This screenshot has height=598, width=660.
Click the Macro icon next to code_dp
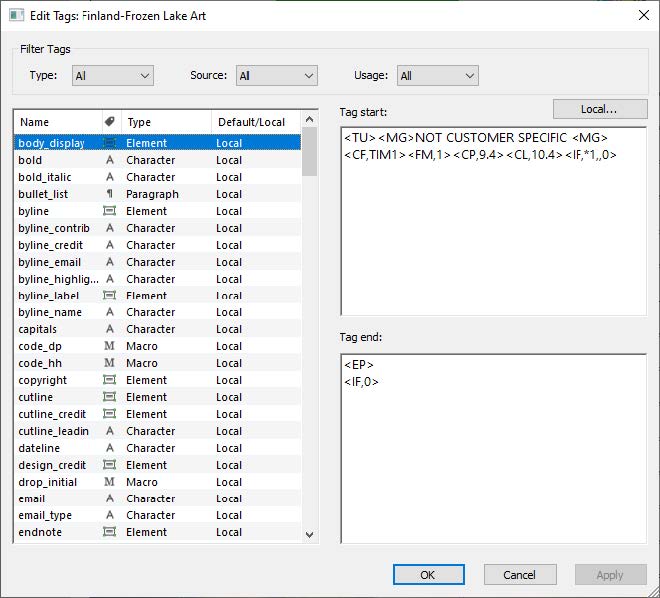tap(110, 346)
